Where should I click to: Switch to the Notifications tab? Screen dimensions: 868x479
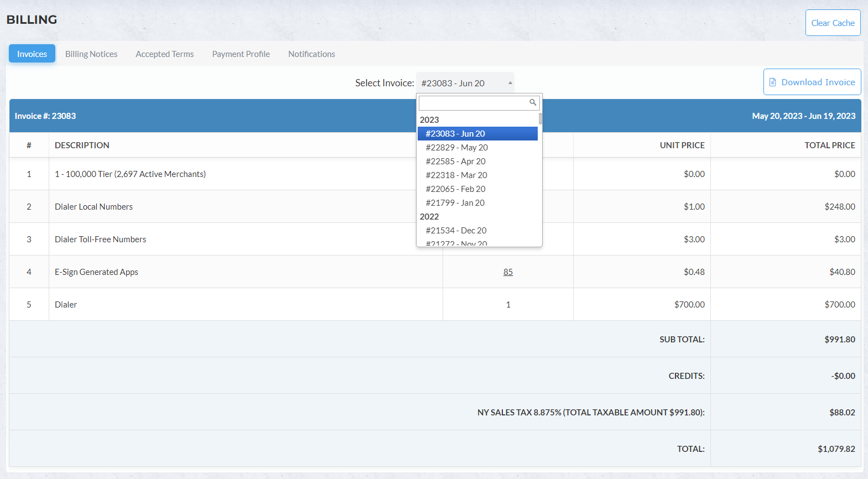[311, 54]
